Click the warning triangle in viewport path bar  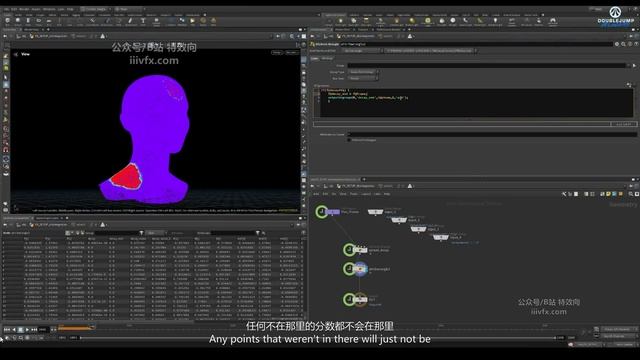click(102, 36)
